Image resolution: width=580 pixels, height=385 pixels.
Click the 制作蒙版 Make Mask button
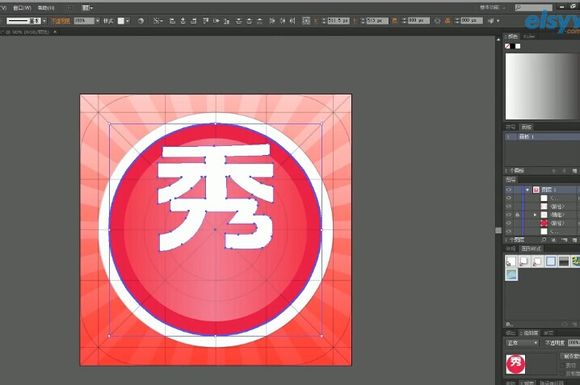570,356
